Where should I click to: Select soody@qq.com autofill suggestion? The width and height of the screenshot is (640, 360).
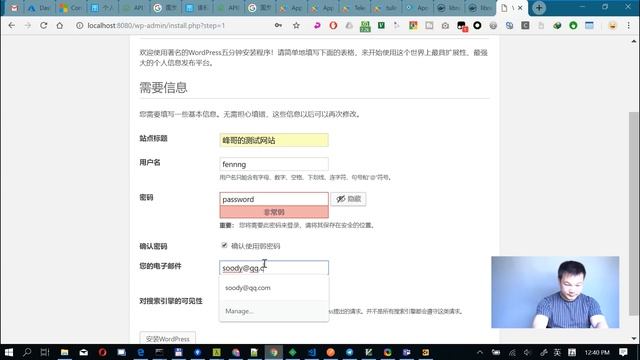coord(274,288)
